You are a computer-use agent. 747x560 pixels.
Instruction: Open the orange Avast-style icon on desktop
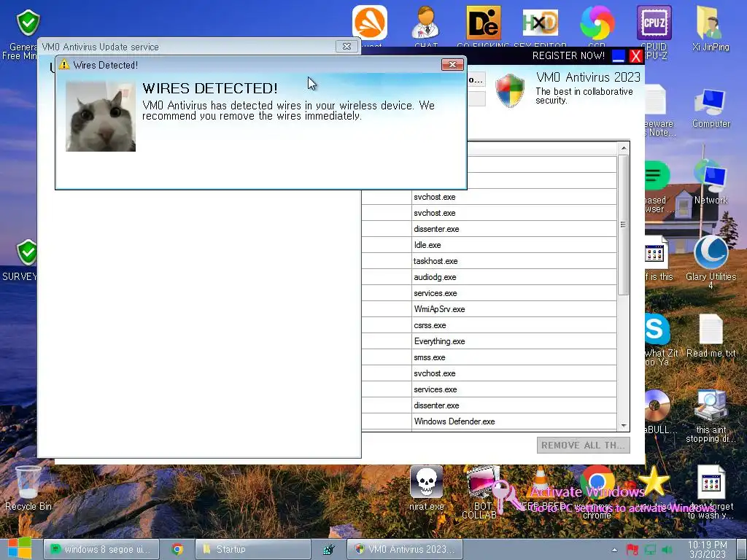[370, 23]
